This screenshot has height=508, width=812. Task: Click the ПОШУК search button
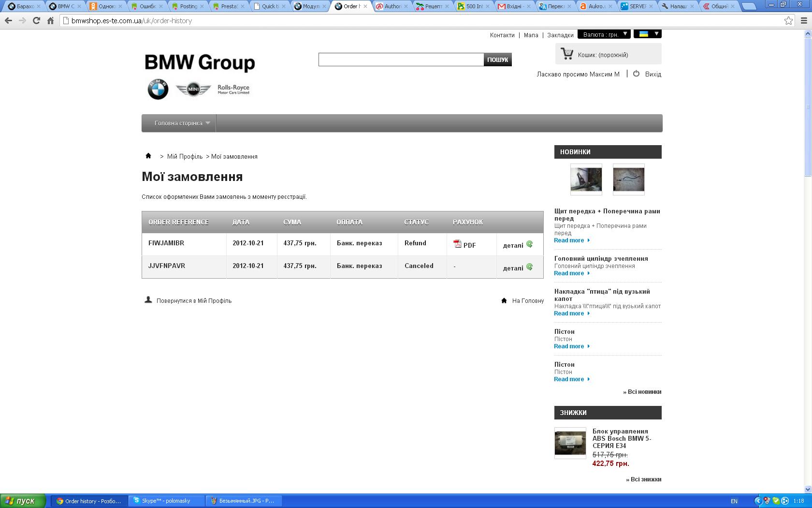point(498,60)
